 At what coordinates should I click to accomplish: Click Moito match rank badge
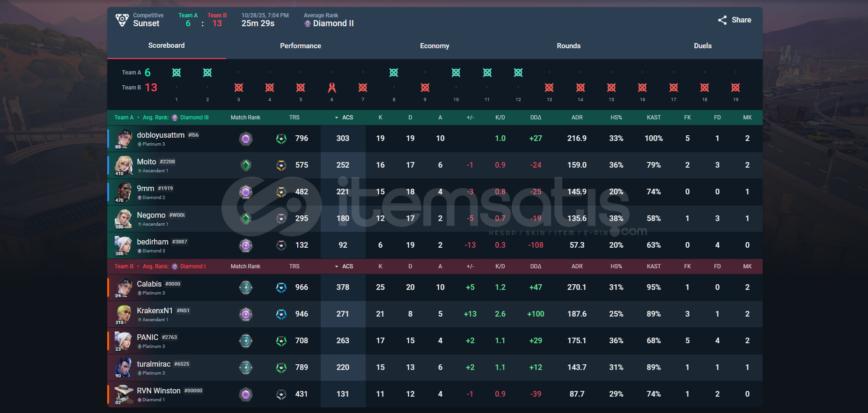[246, 165]
